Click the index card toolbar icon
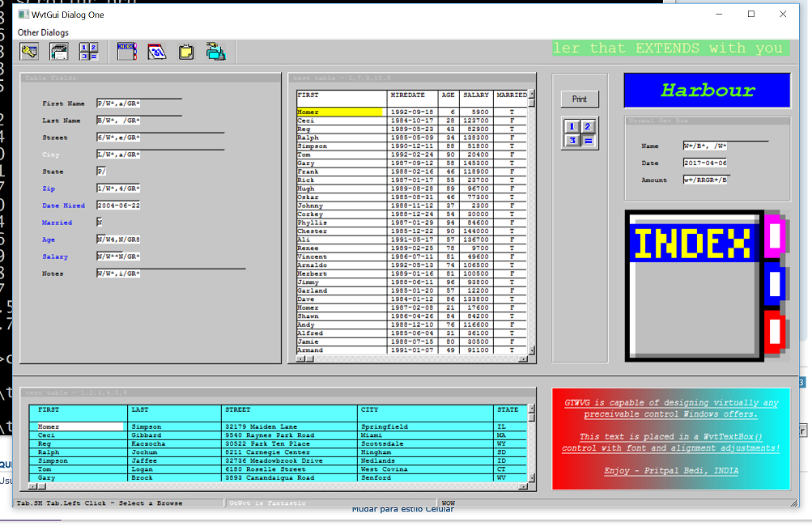This screenshot has height=530, width=812. (x=127, y=52)
